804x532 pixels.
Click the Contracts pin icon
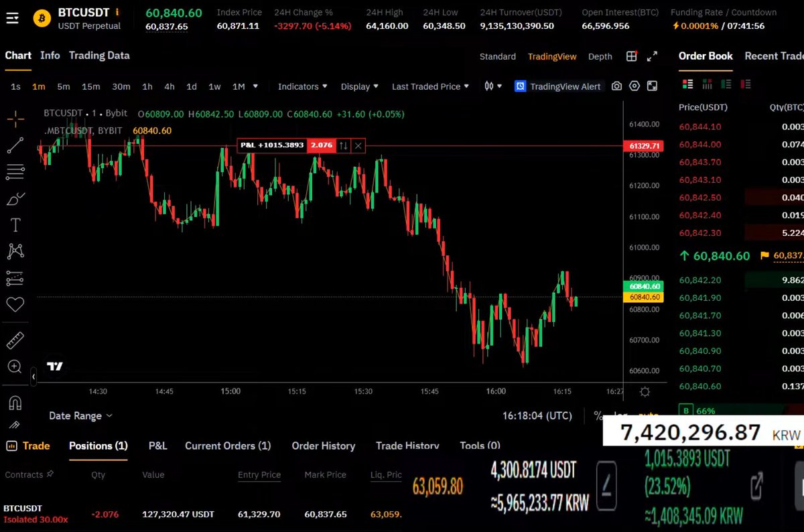[x=49, y=474]
